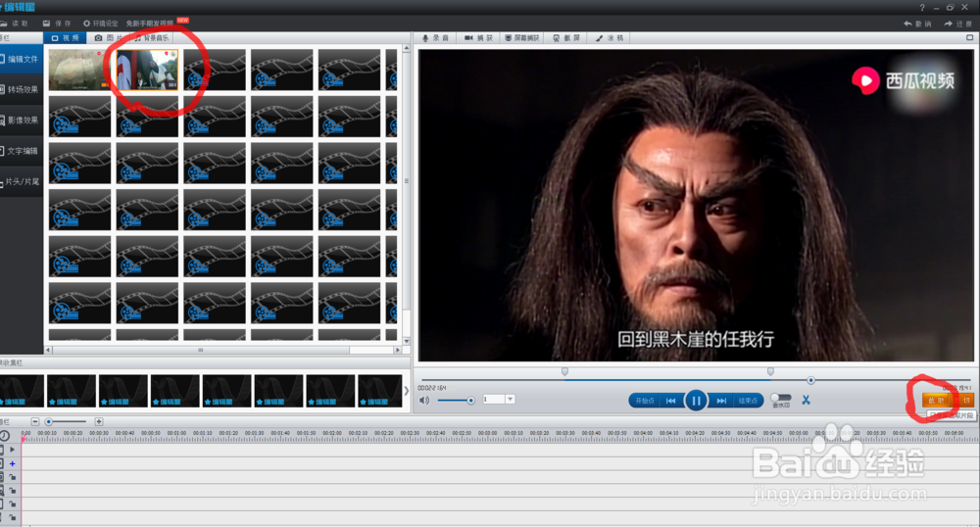The image size is (980, 527).
Task: Expand collection bar with right chevron
Action: [x=407, y=391]
